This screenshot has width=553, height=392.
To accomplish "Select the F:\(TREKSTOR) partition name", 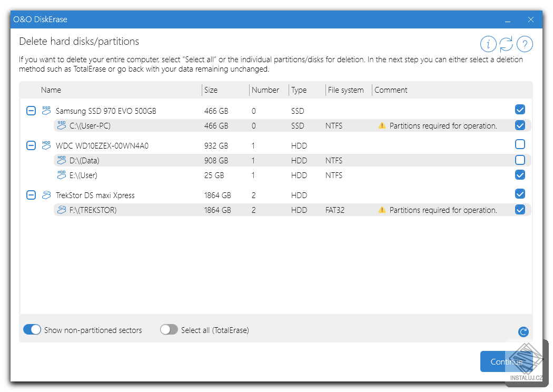I will (x=93, y=210).
